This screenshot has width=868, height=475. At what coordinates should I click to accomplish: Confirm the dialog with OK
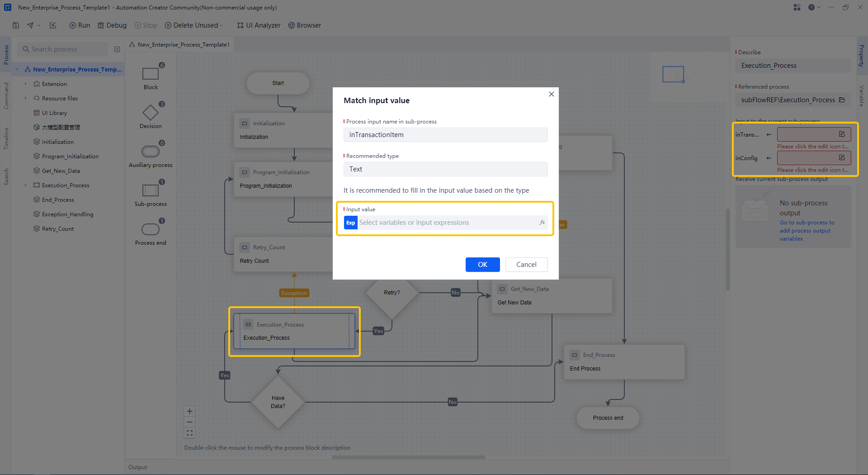click(x=482, y=264)
